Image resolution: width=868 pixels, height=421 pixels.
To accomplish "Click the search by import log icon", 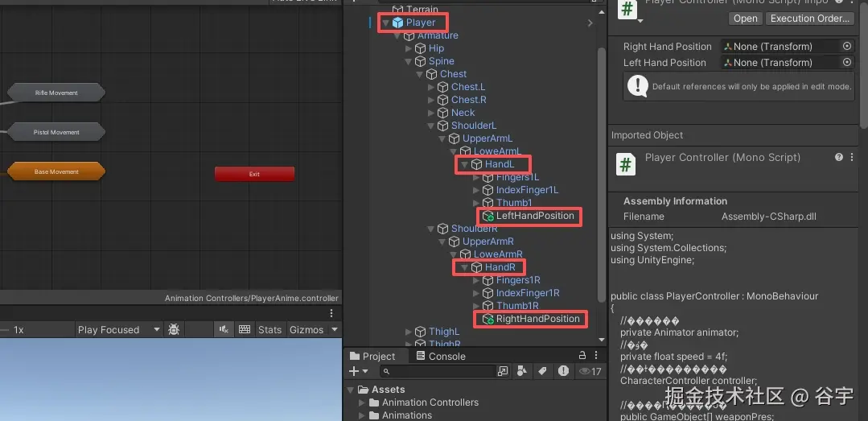I will (564, 371).
